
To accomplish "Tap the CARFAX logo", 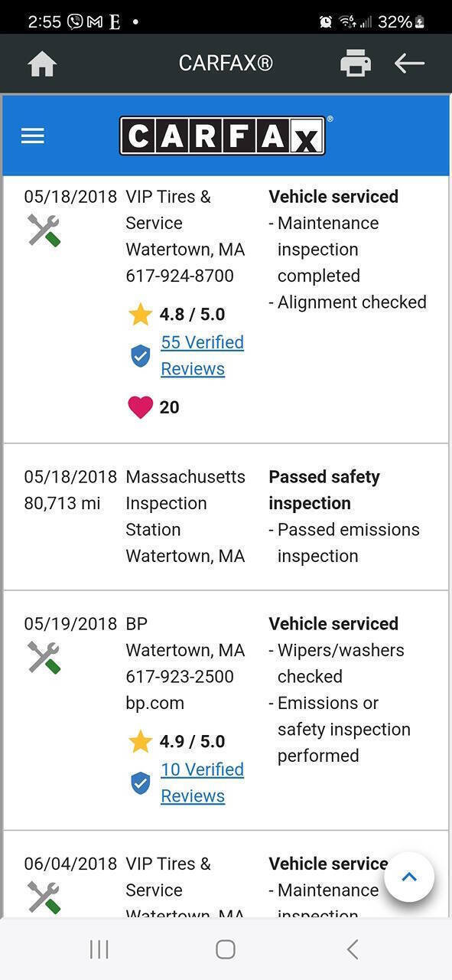I will coord(223,136).
